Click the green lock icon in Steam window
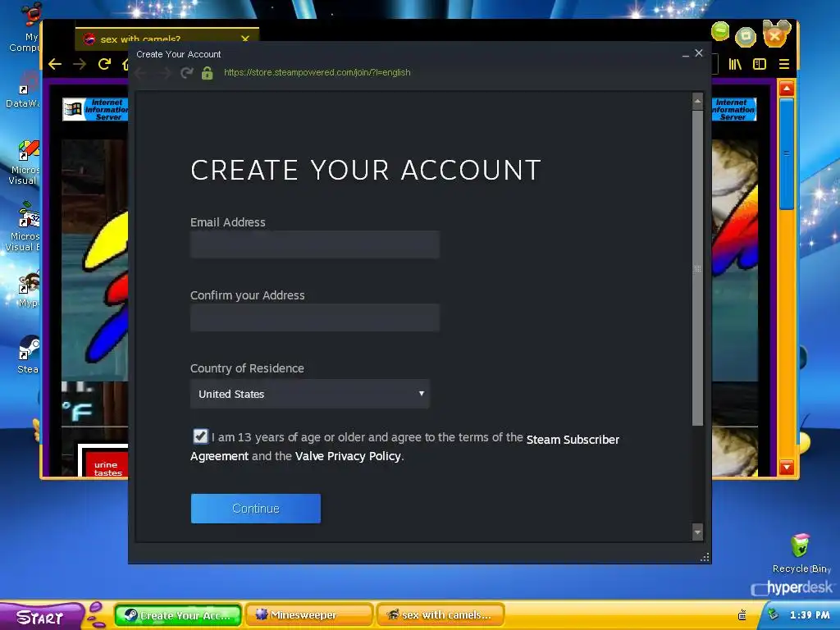840x630 pixels. pyautogui.click(x=208, y=73)
